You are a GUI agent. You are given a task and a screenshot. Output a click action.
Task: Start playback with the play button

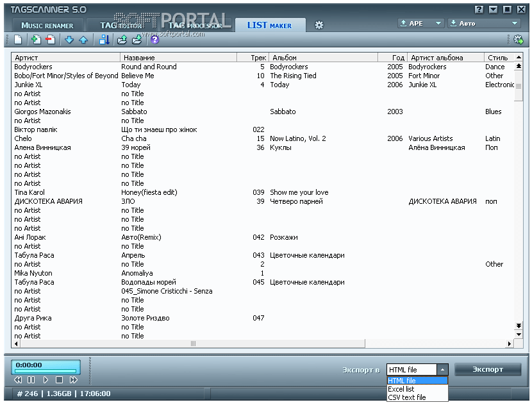(46, 380)
